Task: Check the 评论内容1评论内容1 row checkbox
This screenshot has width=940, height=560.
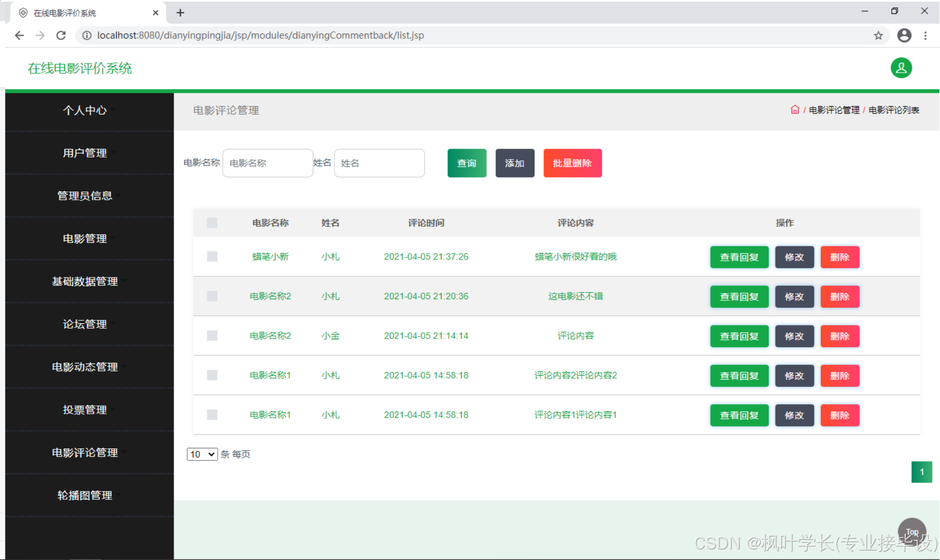Action: pos(212,415)
